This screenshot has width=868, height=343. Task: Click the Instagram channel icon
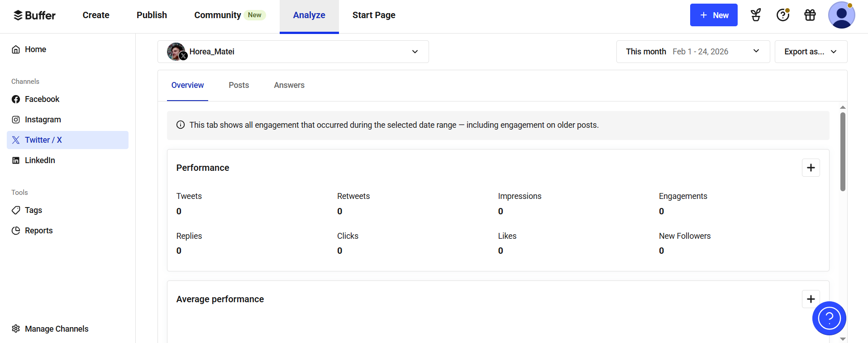click(16, 120)
